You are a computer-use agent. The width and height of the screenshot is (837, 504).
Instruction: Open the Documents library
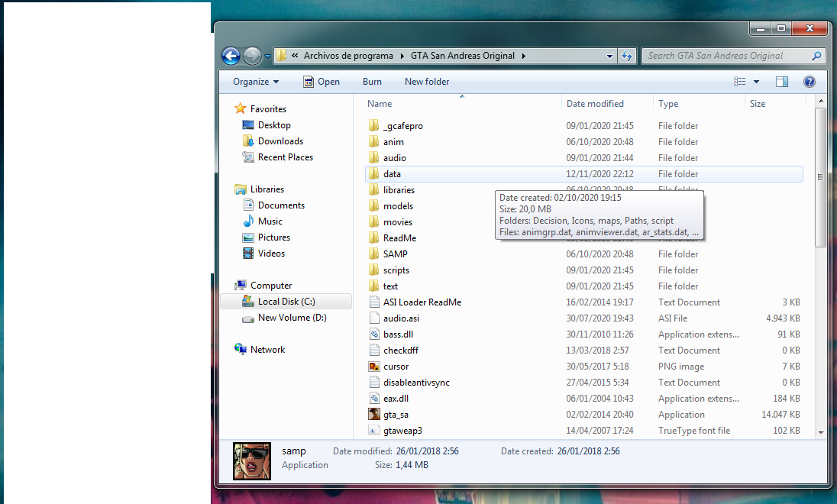tap(281, 205)
